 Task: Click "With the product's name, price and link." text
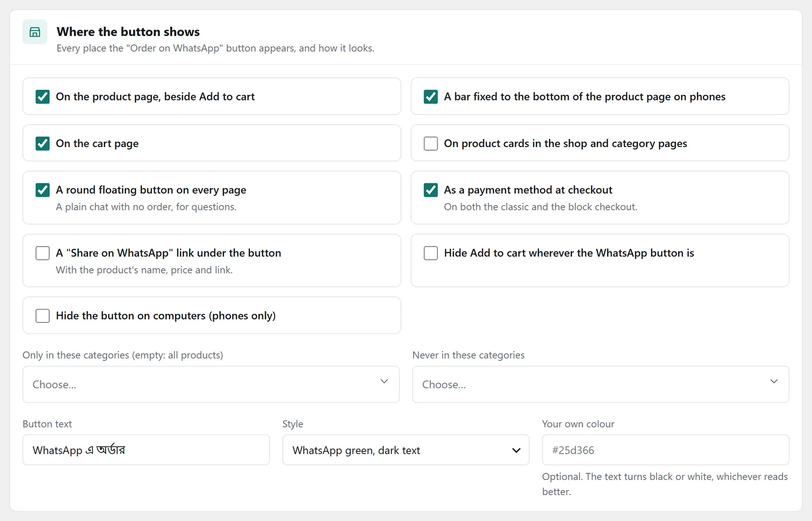[x=144, y=270]
